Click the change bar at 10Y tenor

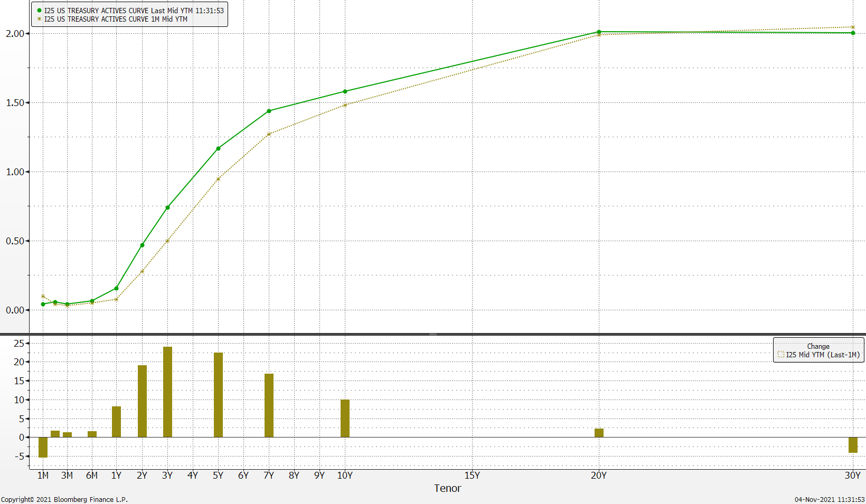pos(345,418)
